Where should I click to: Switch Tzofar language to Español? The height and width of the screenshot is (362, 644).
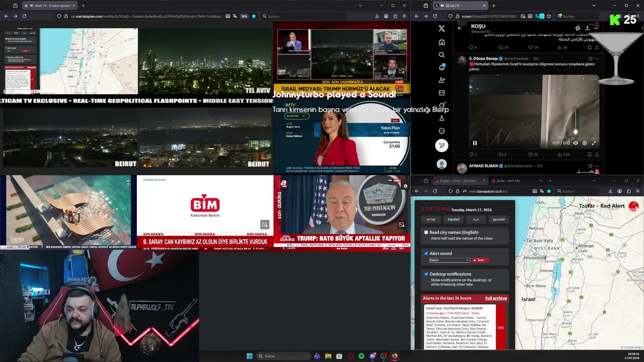[453, 219]
